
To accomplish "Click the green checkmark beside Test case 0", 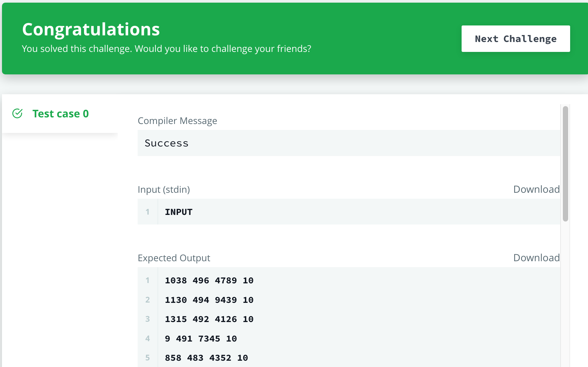I will 18,113.
